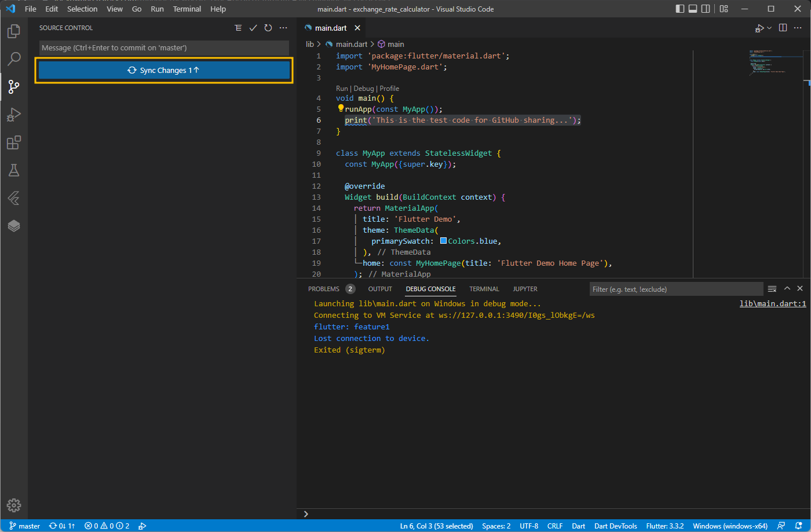This screenshot has width=811, height=532.
Task: Select device Windows (windows-x64)
Action: coord(730,526)
